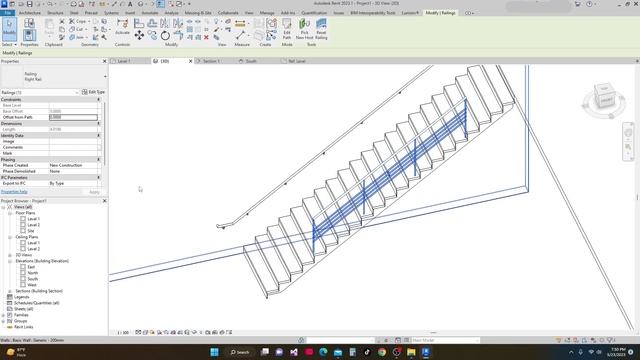Select East elevation in Project Browser
This screenshot has width=640, height=360.
31,267
